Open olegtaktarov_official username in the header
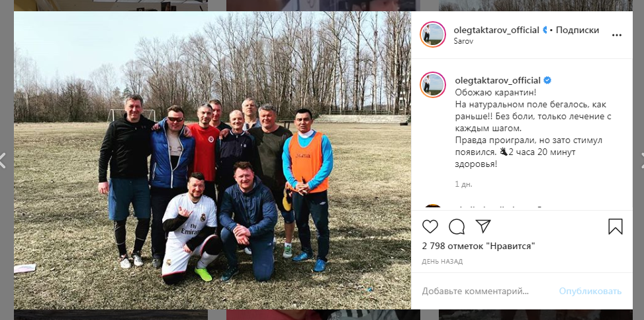The image size is (644, 320). (496, 30)
